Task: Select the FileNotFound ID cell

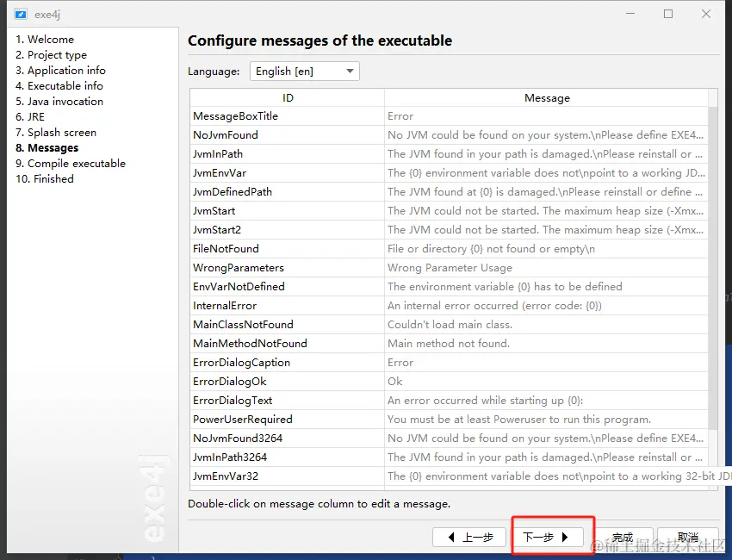Action: [288, 248]
